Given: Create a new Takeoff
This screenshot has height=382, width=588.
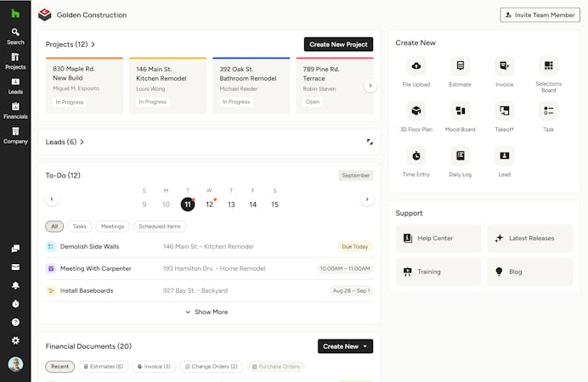Looking at the screenshot, I should pos(505,116).
